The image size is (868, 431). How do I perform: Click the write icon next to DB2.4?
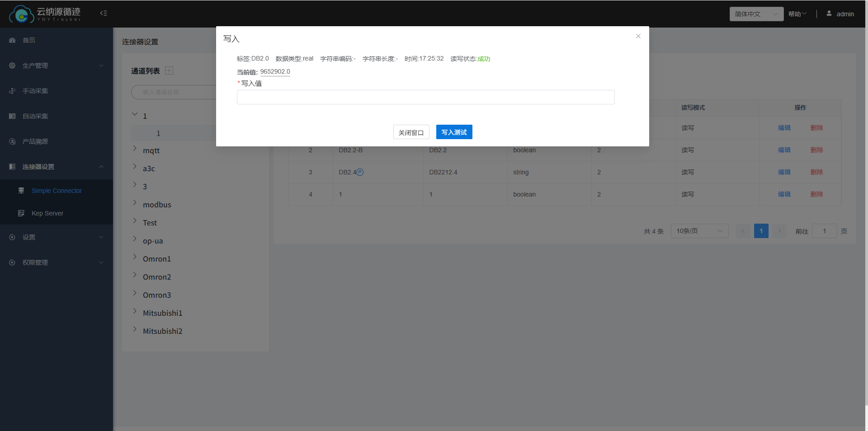point(360,172)
